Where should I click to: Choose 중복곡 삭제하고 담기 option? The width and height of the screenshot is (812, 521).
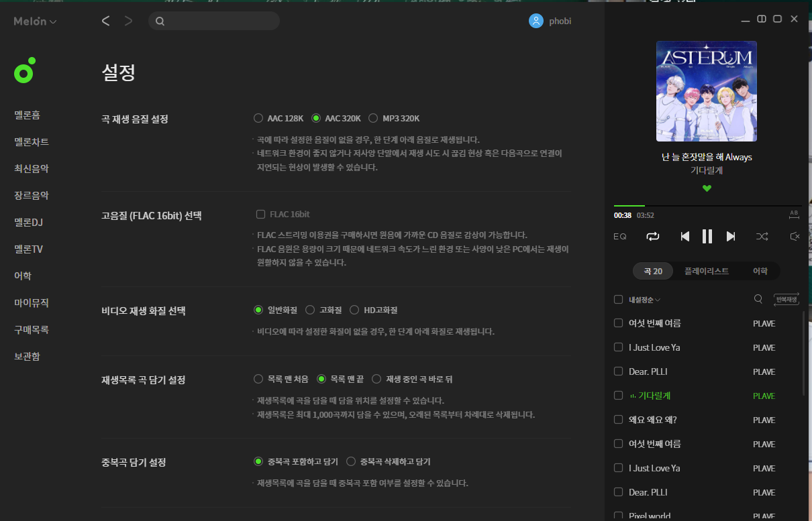click(351, 461)
